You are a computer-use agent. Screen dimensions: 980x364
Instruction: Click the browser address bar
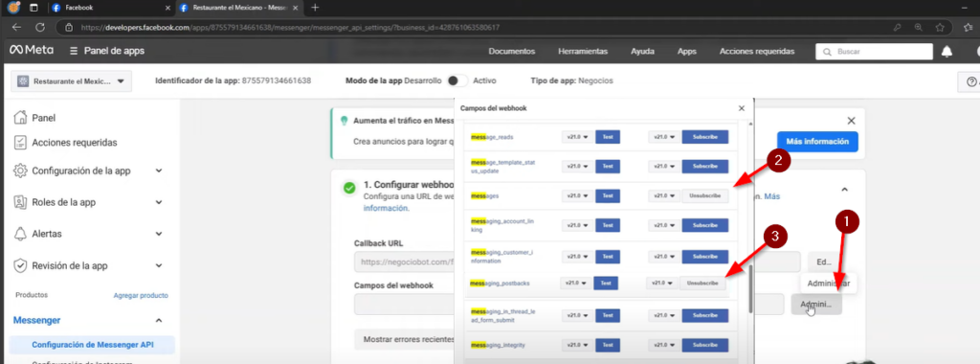tap(475, 28)
